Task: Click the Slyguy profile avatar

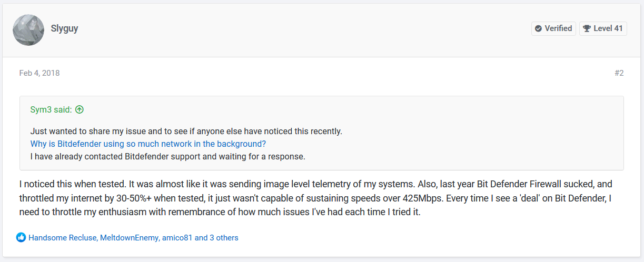Action: (28, 29)
